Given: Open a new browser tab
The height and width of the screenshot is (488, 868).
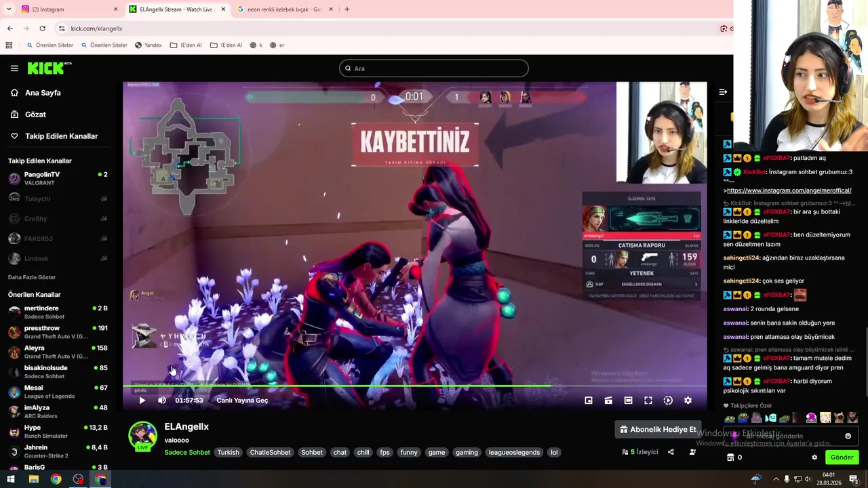Looking at the screenshot, I should [347, 9].
